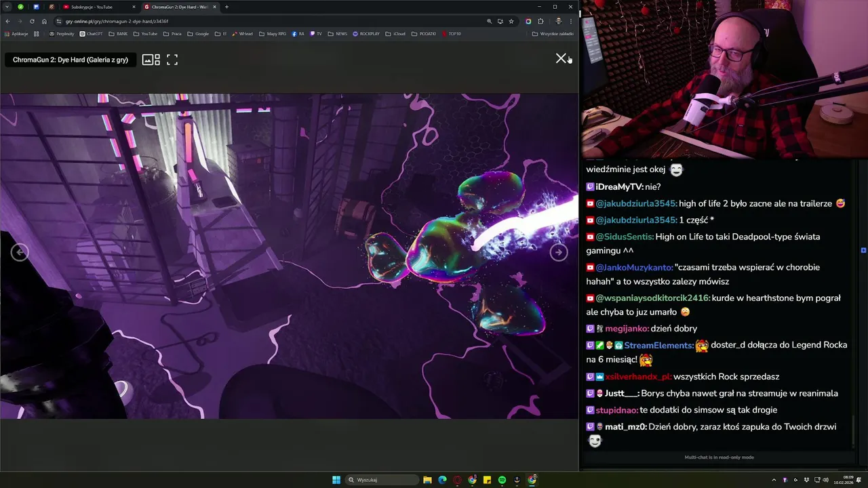The image size is (868, 488).
Task: Click the Wyszukaj taskbar search box
Action: (x=381, y=480)
